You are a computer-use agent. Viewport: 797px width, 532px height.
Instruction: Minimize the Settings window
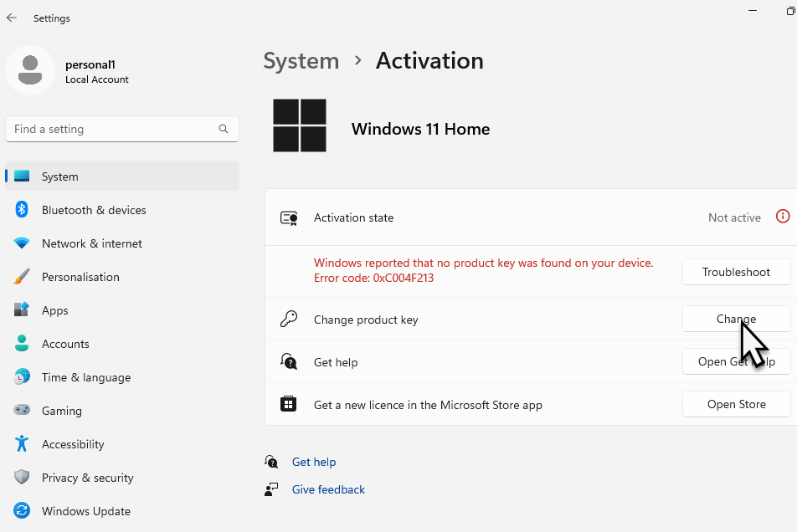[753, 11]
